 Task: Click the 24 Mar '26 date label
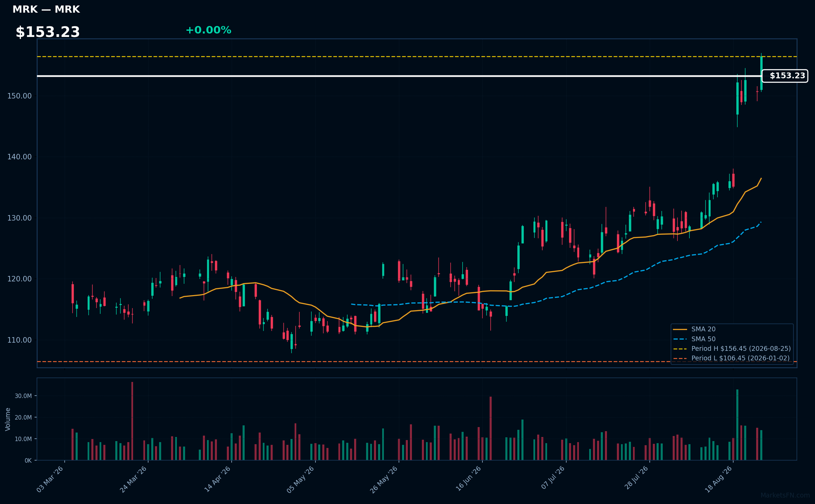tap(133, 479)
